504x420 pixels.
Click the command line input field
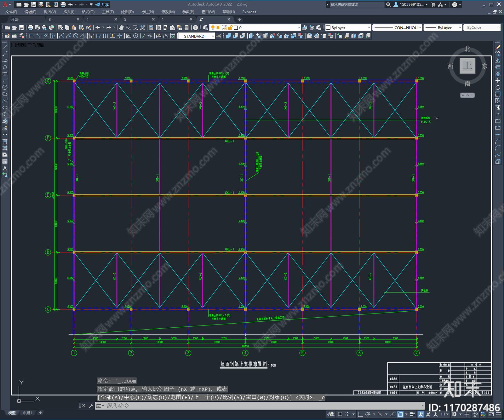(x=252, y=406)
